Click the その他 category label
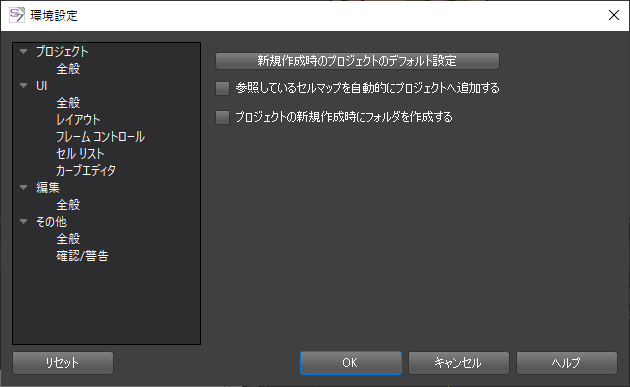Image resolution: width=630 pixels, height=387 pixels. (x=51, y=221)
